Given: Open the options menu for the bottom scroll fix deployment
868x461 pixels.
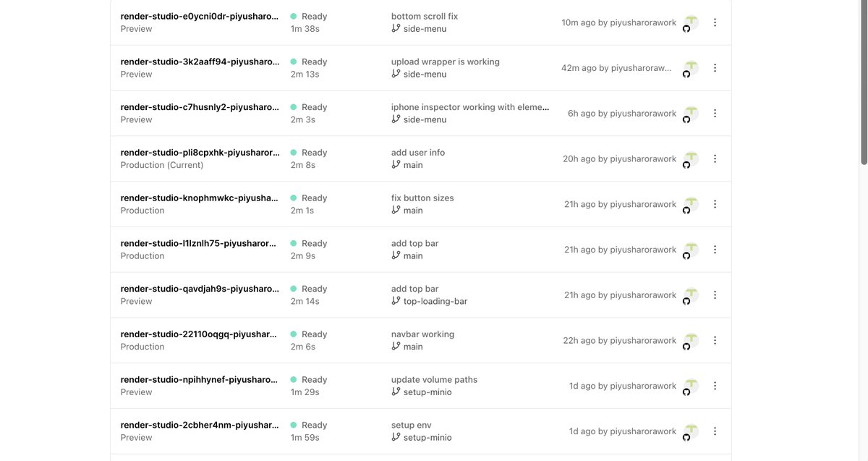Looking at the screenshot, I should coord(715,22).
